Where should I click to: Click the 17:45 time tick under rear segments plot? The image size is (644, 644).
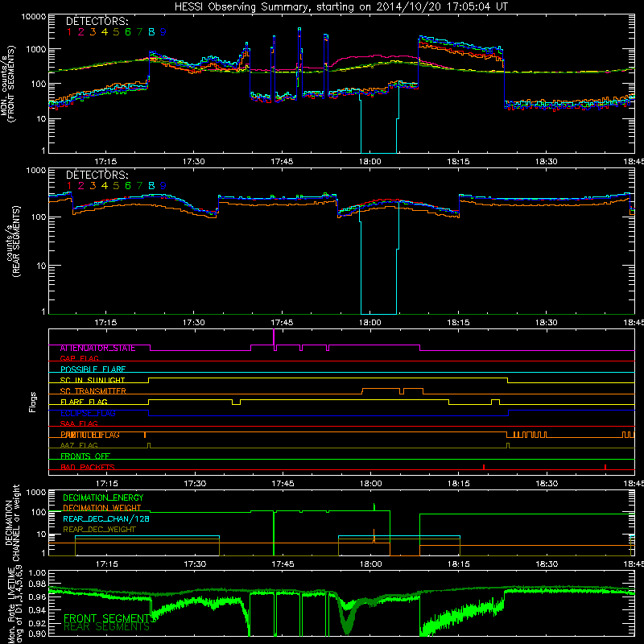283,323
